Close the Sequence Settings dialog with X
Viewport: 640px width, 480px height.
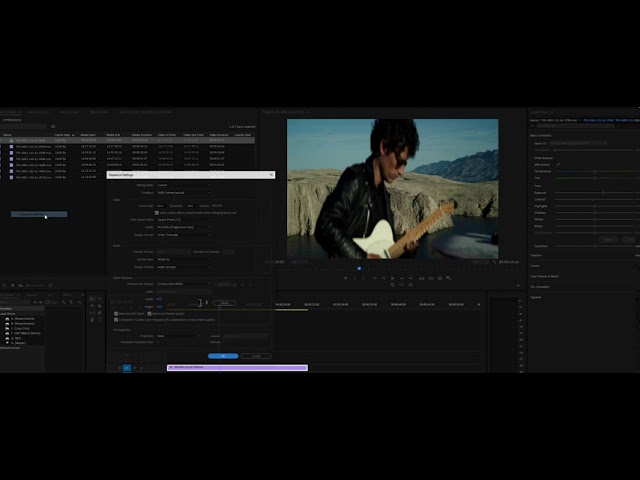[x=271, y=175]
